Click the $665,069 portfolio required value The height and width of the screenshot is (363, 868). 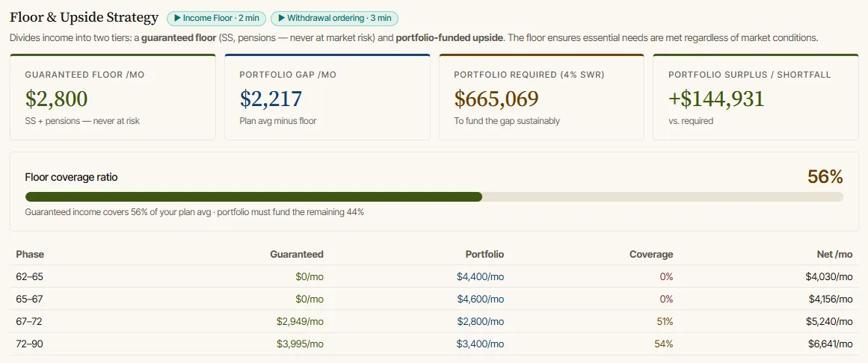pos(496,99)
